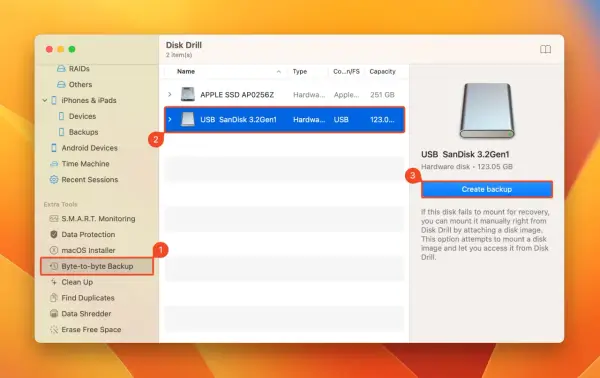The image size is (600, 378).
Task: Open Recent Sessions in sidebar
Action: click(90, 179)
